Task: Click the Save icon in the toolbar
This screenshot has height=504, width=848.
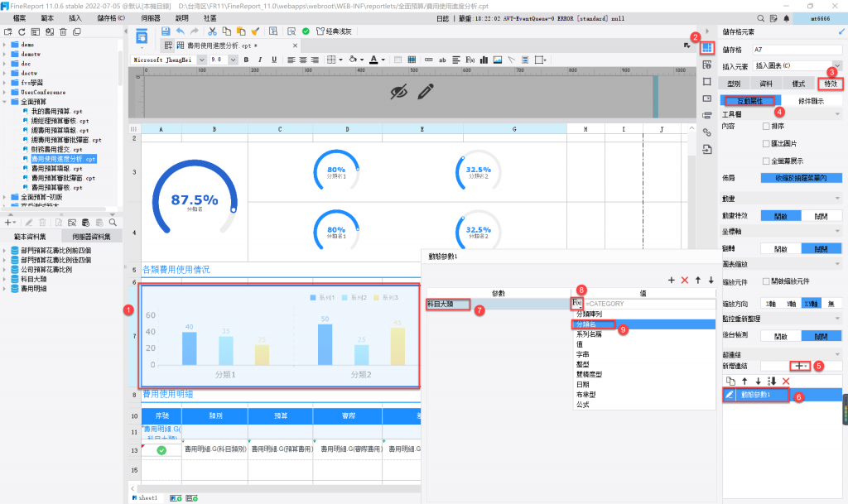Action: (x=166, y=31)
